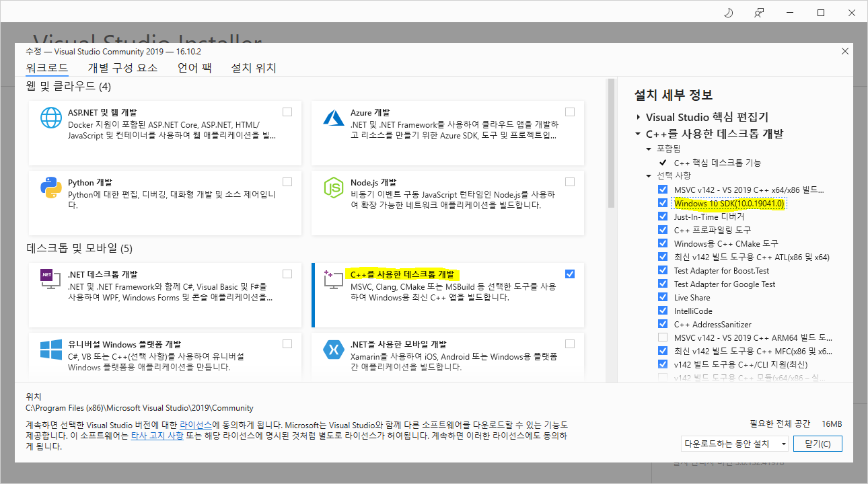Uncheck the IntelliCode option
Image resolution: width=868 pixels, height=484 pixels.
point(663,311)
